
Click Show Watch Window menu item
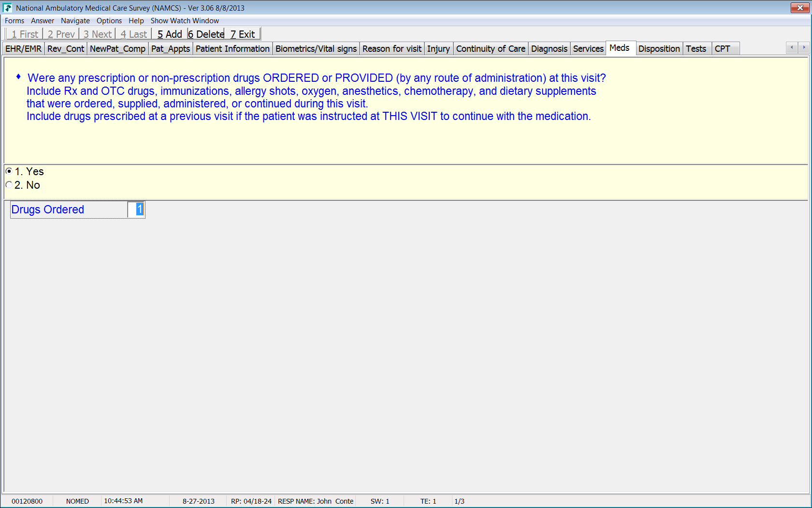coord(185,21)
